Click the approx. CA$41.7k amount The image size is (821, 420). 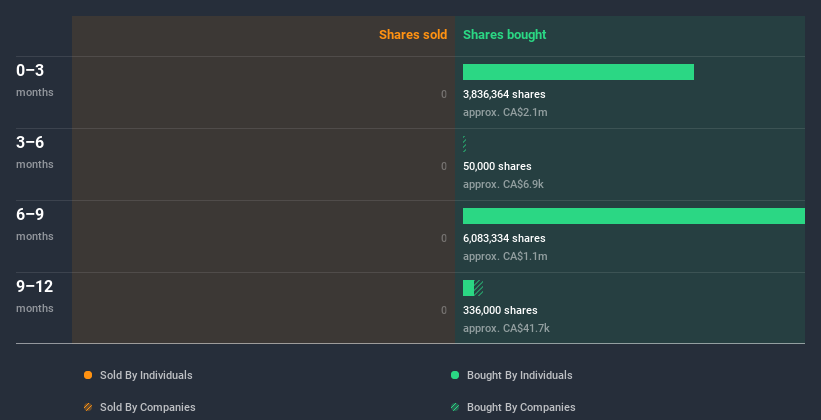(x=506, y=328)
